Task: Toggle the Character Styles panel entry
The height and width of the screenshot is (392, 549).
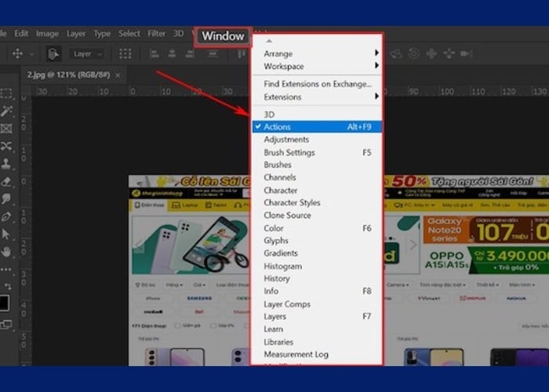Action: [x=317, y=202]
